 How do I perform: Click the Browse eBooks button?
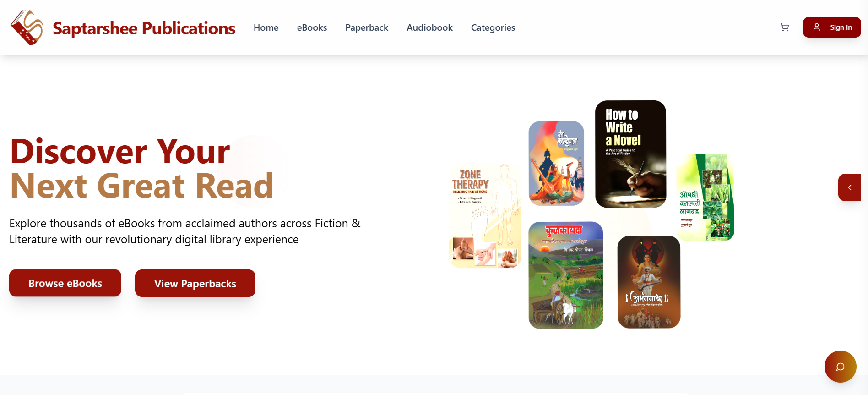coord(65,283)
